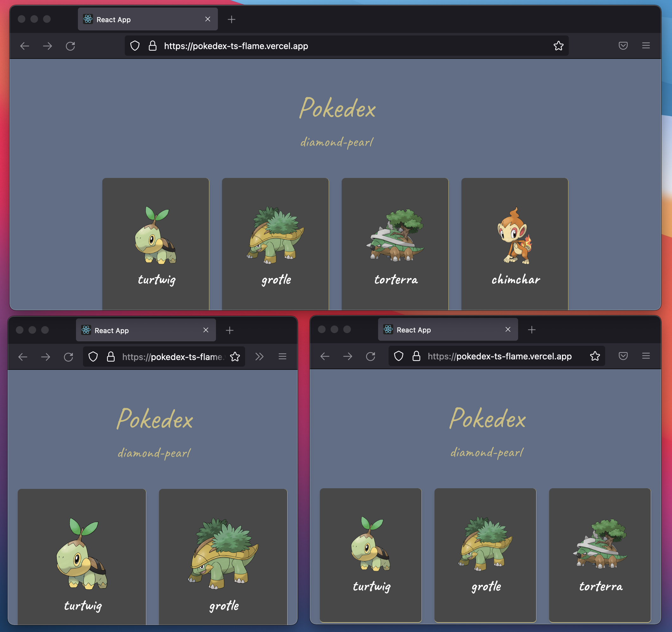Reload the page in the bottom-right window

click(371, 356)
